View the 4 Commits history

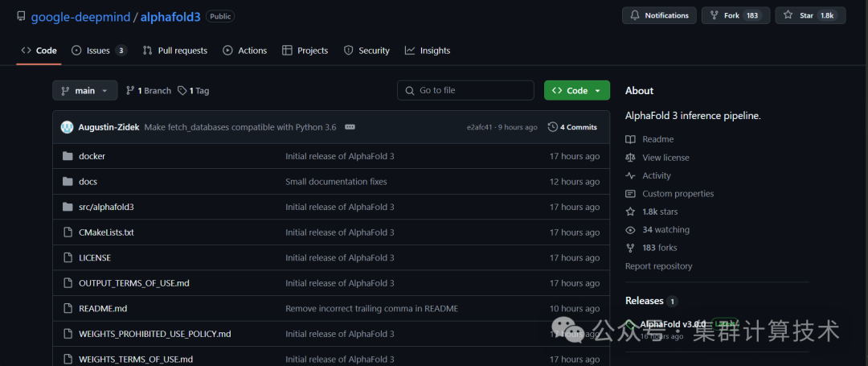point(572,127)
